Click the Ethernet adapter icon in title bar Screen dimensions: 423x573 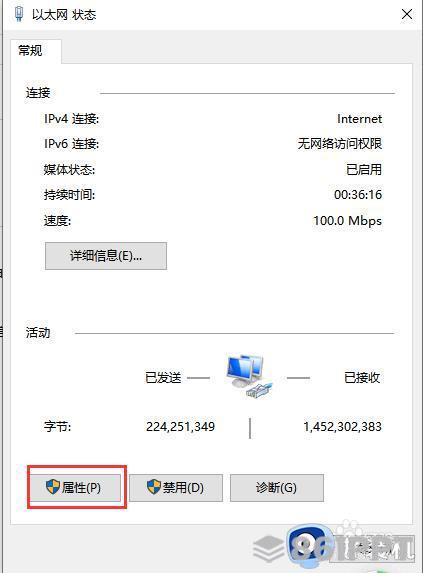(x=19, y=14)
